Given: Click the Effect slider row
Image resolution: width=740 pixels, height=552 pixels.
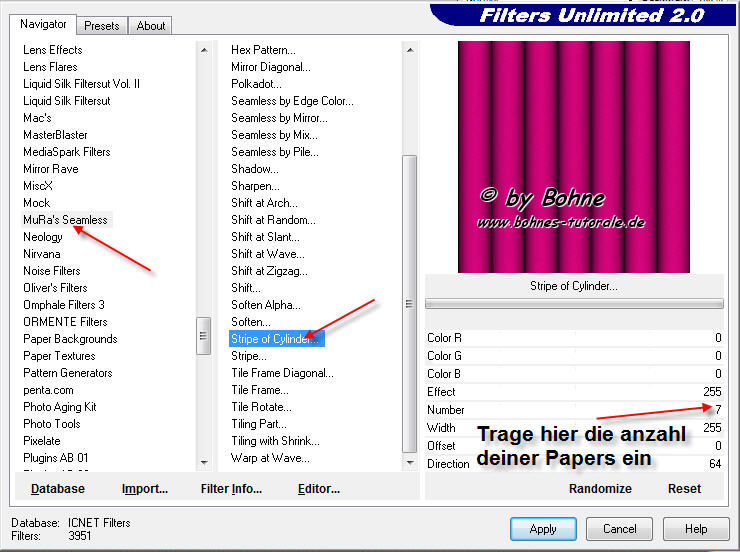Looking at the screenshot, I should (x=574, y=392).
